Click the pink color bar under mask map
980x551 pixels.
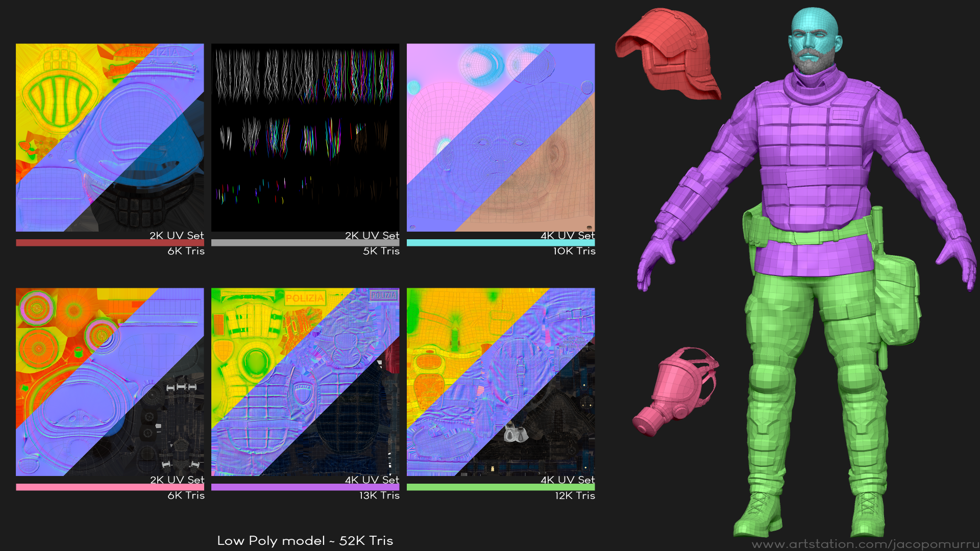110,487
